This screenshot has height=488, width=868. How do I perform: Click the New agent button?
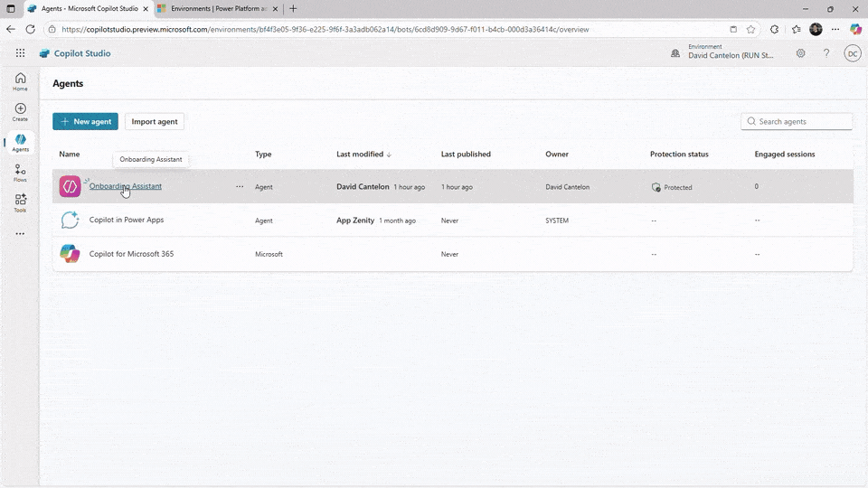(85, 121)
